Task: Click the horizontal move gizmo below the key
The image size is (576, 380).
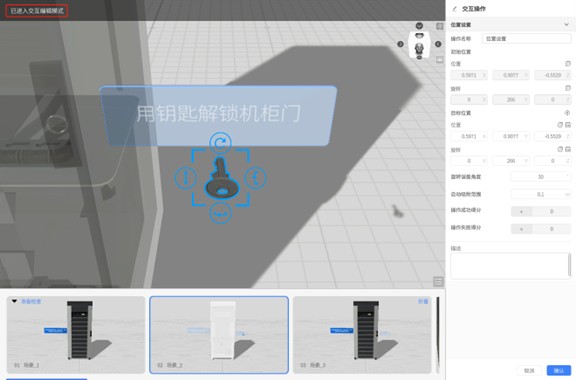Action: coord(220,213)
